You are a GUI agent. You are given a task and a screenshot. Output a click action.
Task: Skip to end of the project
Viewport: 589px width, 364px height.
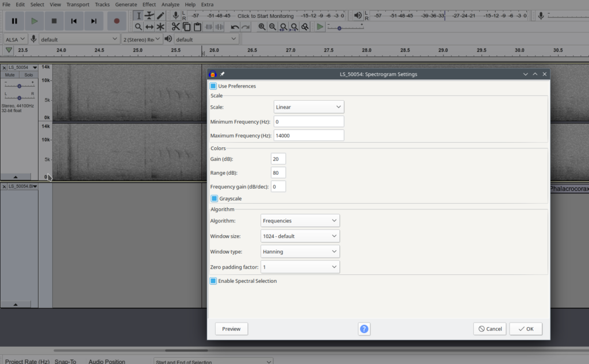[94, 21]
